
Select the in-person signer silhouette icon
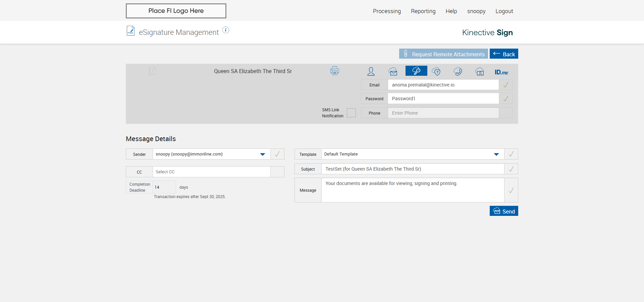371,71
